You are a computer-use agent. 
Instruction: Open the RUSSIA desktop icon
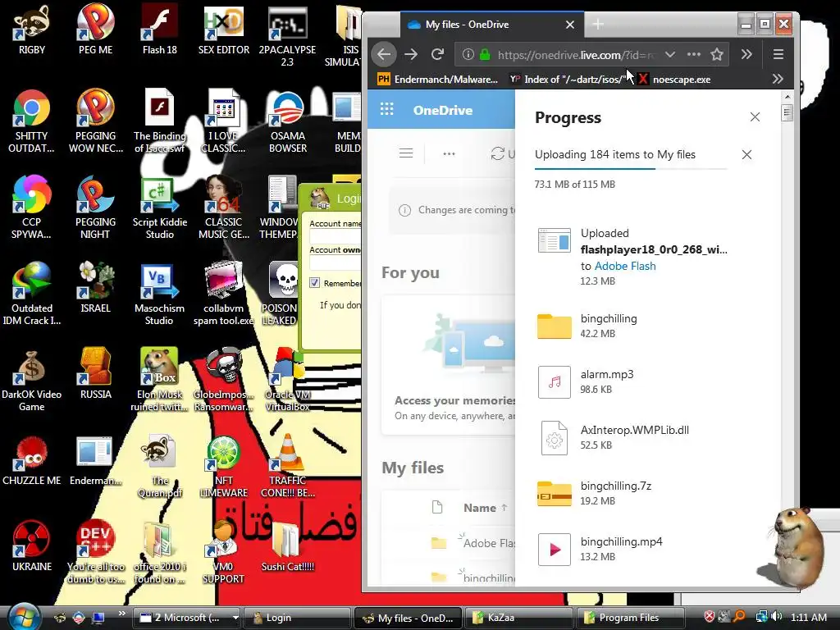(95, 374)
